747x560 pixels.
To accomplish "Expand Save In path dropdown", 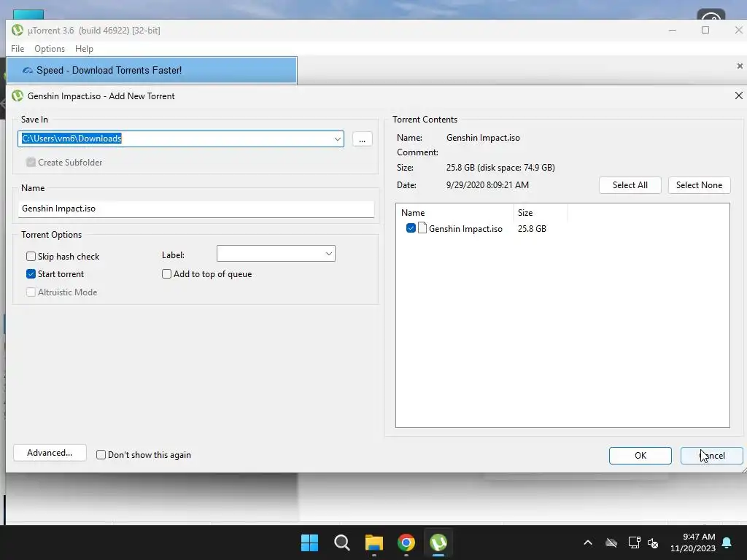I will [x=337, y=139].
